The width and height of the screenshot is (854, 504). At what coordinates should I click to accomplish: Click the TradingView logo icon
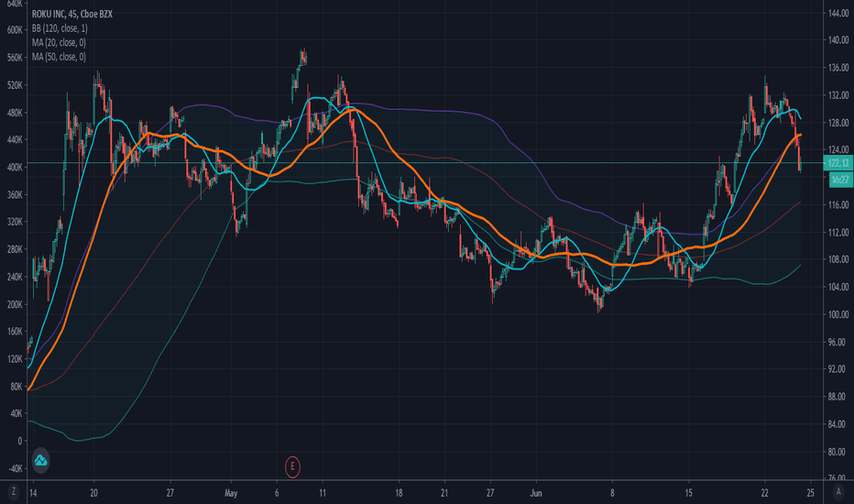pos(41,460)
